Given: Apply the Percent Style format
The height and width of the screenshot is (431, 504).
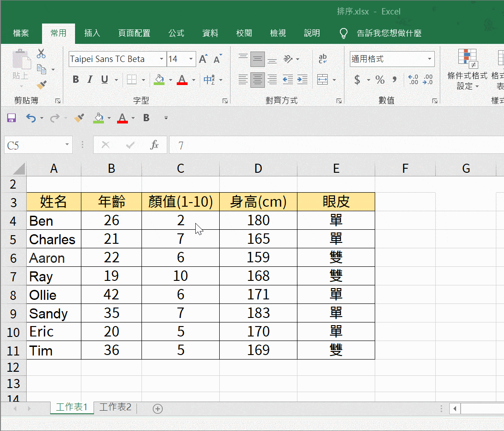Looking at the screenshot, I should coord(380,80).
